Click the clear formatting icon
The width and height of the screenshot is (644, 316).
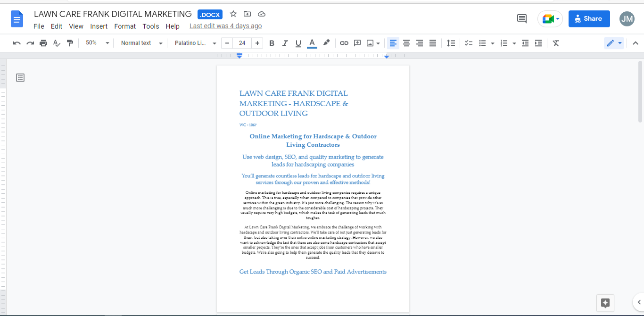pyautogui.click(x=556, y=43)
